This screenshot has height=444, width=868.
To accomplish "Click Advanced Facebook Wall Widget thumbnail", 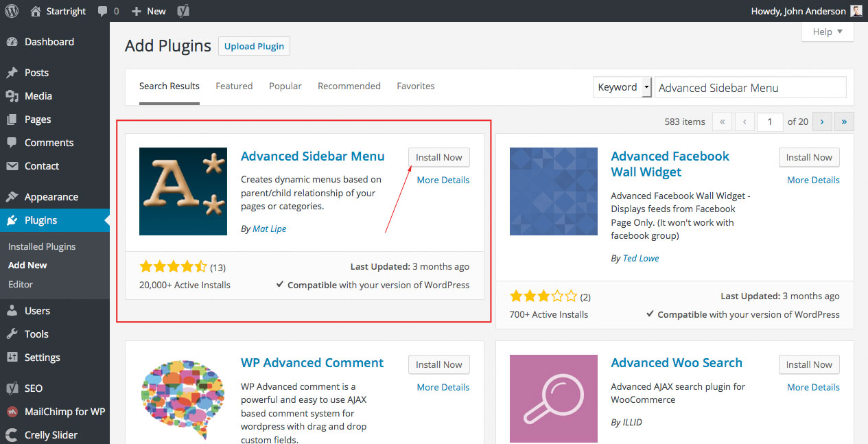I will click(x=554, y=191).
